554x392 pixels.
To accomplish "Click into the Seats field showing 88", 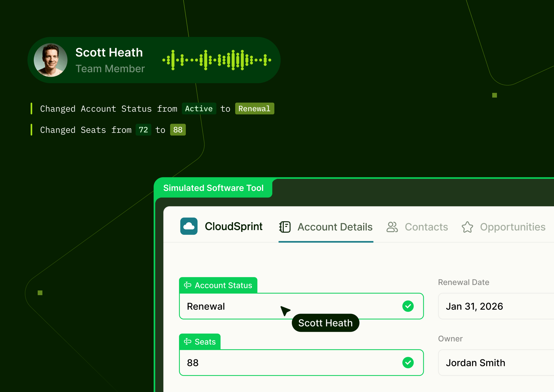I will pos(265,363).
